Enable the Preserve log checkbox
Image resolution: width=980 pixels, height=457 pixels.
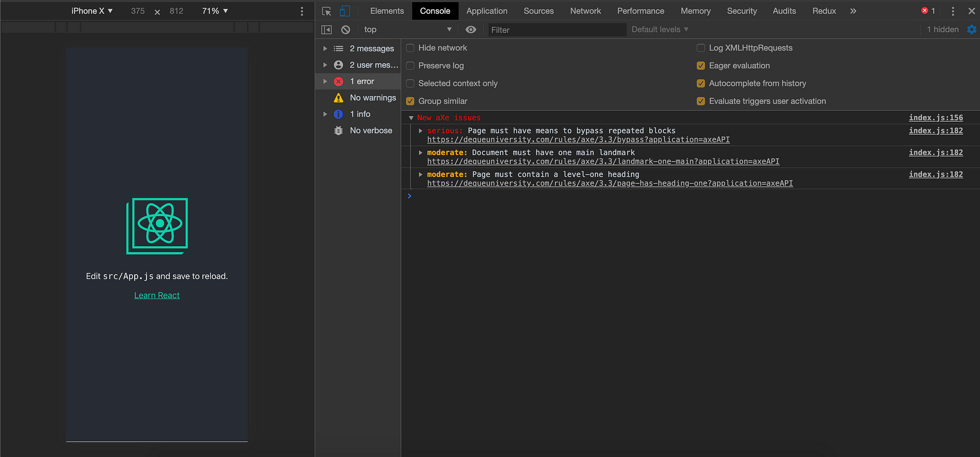click(410, 65)
